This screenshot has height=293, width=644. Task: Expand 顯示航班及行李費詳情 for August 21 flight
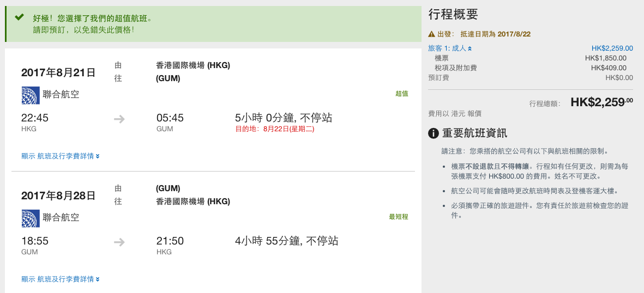[x=61, y=156]
